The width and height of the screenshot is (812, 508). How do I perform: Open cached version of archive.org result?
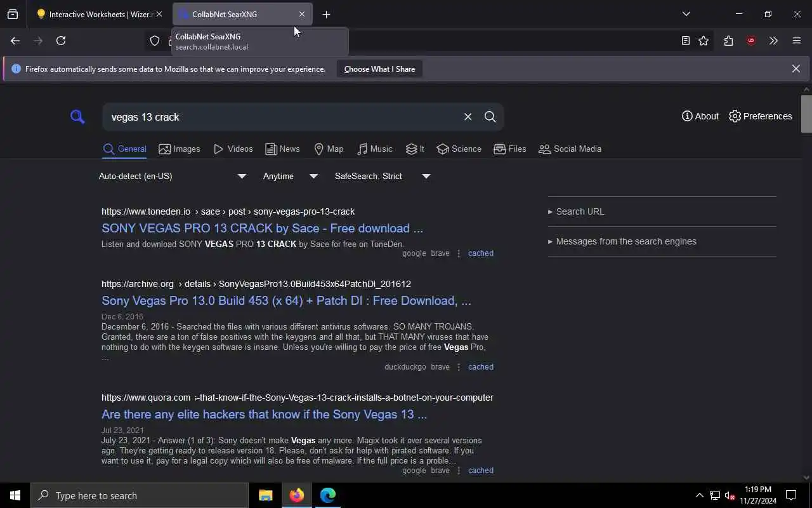pyautogui.click(x=480, y=367)
